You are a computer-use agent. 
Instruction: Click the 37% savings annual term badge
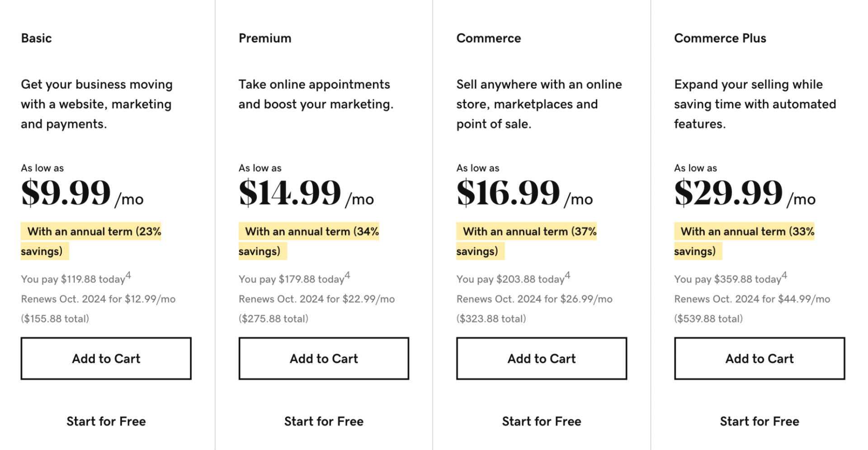pos(527,241)
